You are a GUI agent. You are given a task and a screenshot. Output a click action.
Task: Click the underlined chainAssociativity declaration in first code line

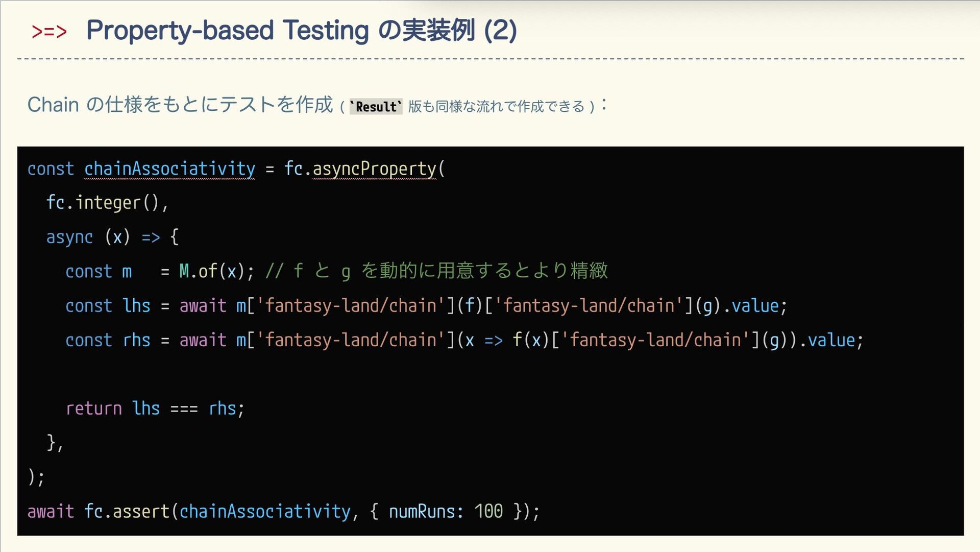click(x=169, y=169)
